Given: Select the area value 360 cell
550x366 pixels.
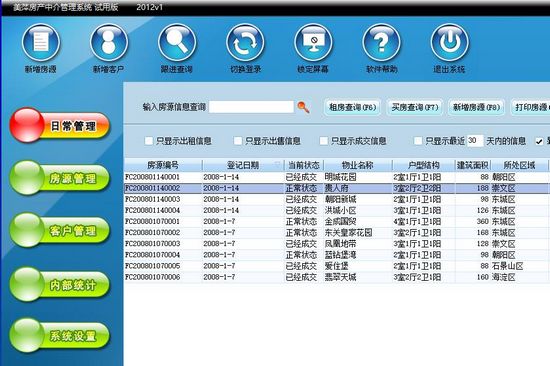Looking at the screenshot, I should [472, 222].
